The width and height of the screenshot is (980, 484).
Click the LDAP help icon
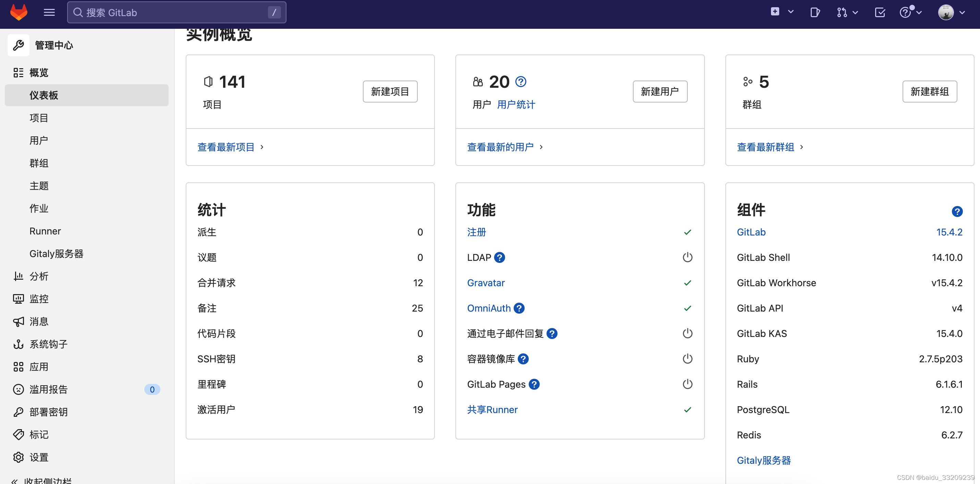click(500, 258)
